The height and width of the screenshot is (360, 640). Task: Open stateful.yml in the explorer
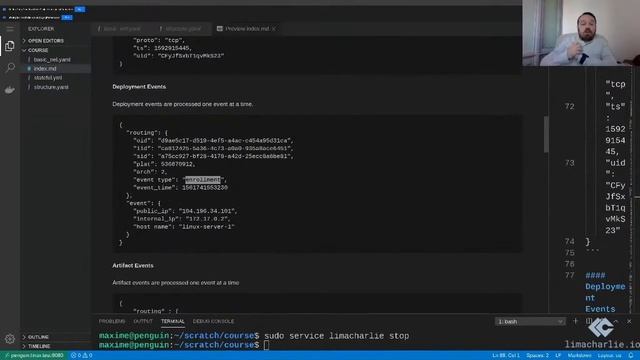[48, 78]
